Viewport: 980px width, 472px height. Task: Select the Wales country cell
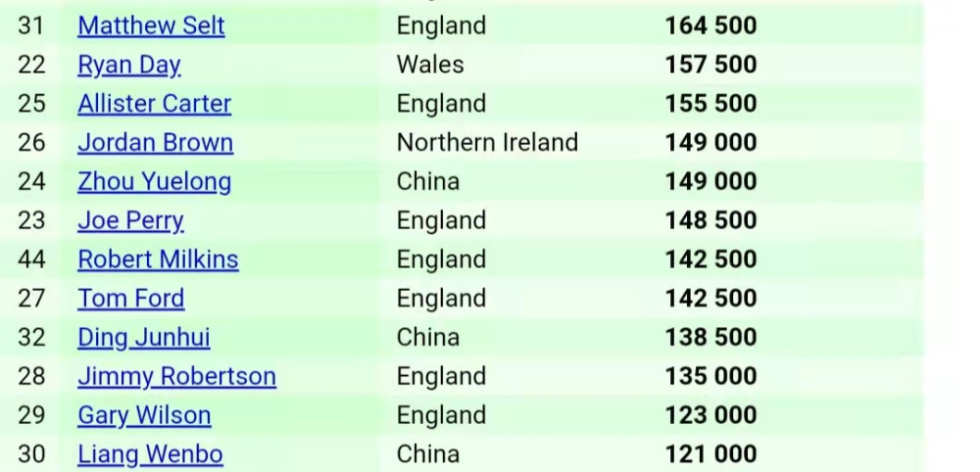coord(430,65)
